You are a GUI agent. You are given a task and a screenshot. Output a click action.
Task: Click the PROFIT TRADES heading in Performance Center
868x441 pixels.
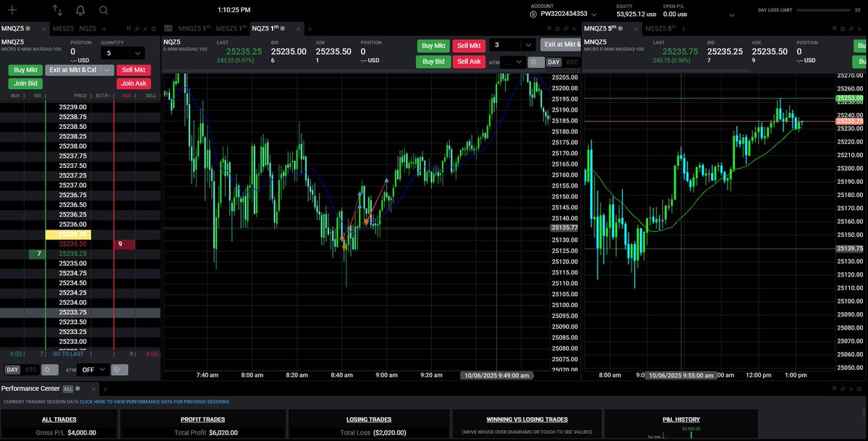[x=203, y=419]
